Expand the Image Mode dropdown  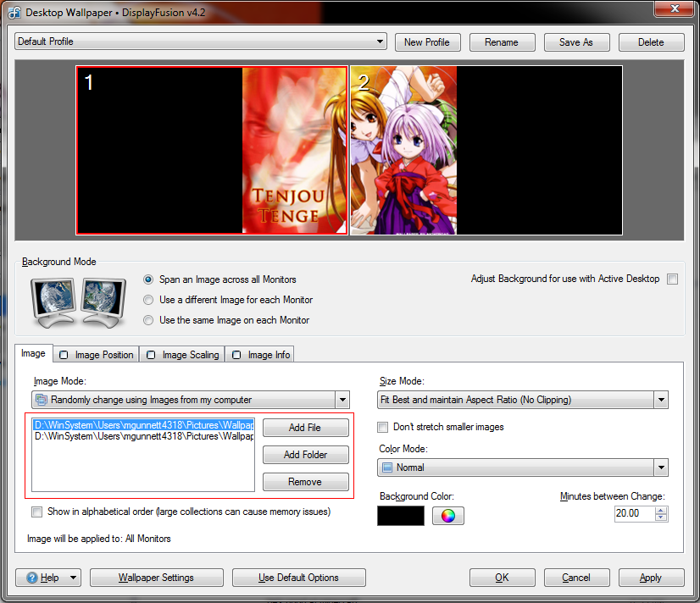pos(191,400)
